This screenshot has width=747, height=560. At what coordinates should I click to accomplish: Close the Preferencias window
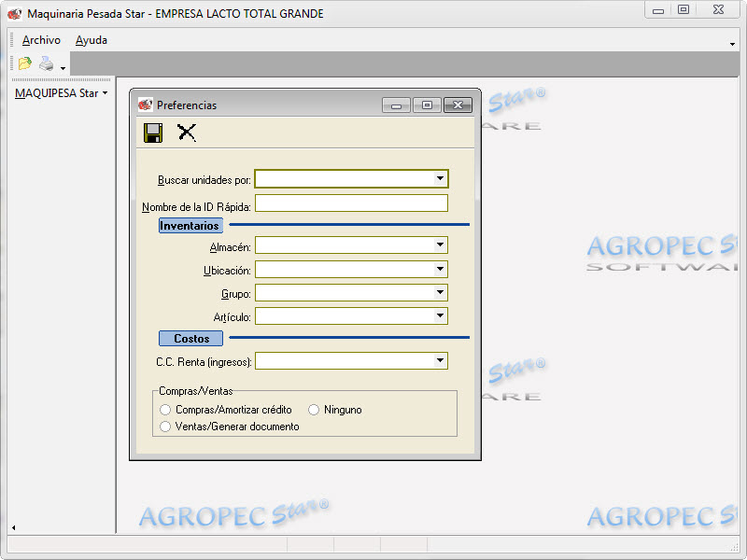coord(458,105)
